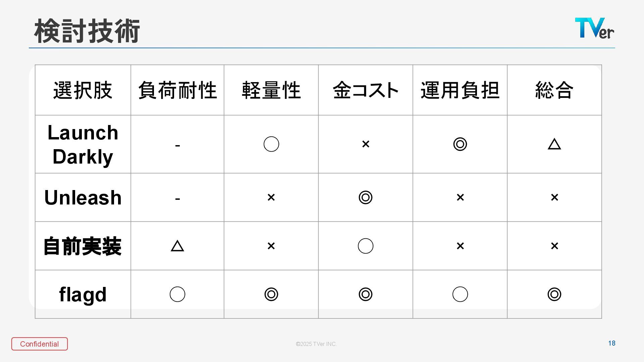This screenshot has height=362, width=644.
Task: Click the 負荷耐性 column header
Action: [x=177, y=90]
